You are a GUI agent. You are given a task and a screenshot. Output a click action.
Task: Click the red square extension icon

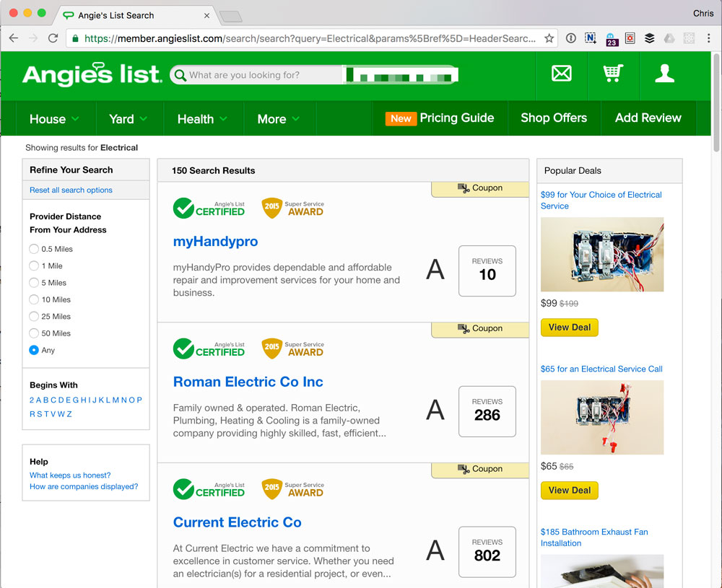(x=630, y=38)
